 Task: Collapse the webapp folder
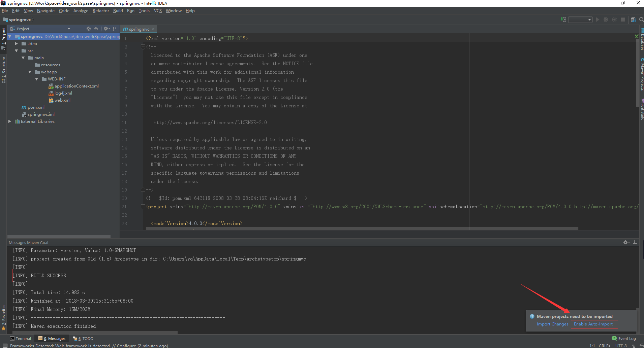tap(30, 72)
